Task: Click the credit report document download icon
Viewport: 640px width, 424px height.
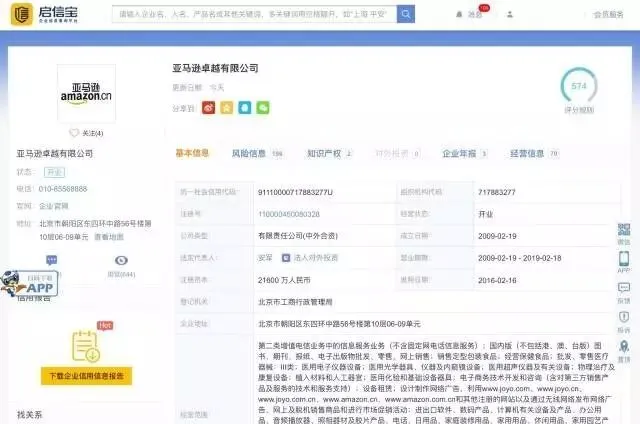Action: click(x=85, y=346)
